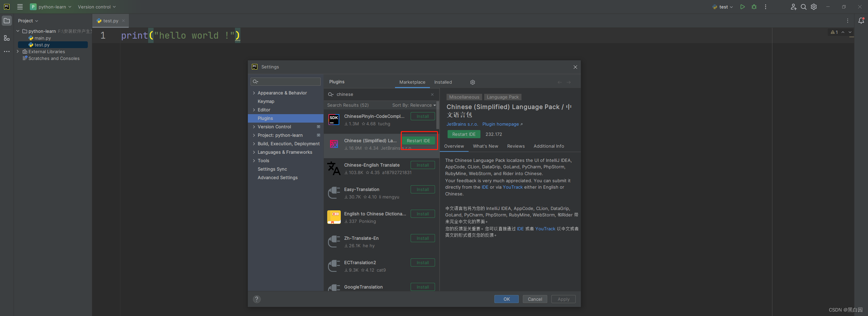Open the main hamburger menu
Screen dimensions: 868x316
tap(20, 7)
